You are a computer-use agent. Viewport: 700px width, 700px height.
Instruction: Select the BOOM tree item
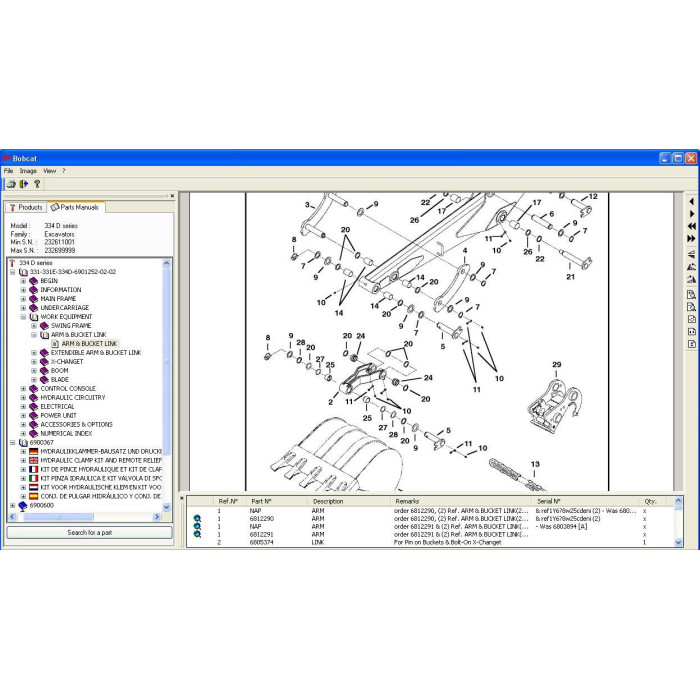click(59, 371)
